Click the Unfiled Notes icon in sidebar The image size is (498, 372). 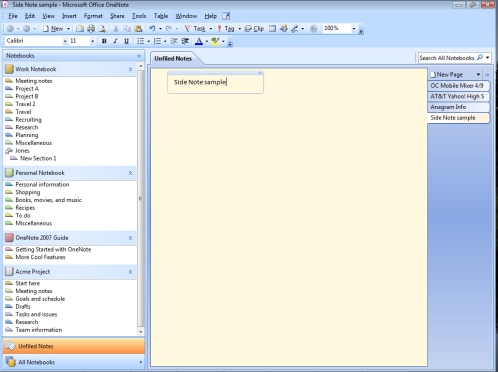tap(10, 346)
